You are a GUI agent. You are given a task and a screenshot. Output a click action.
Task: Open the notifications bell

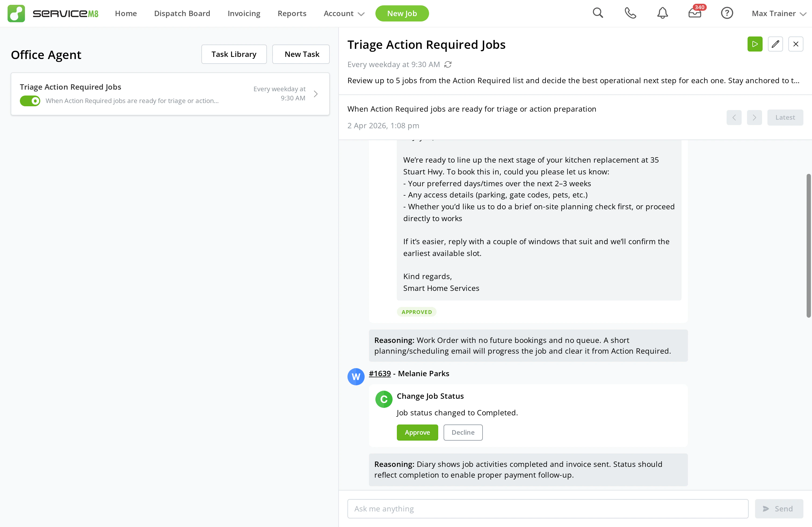click(x=662, y=13)
